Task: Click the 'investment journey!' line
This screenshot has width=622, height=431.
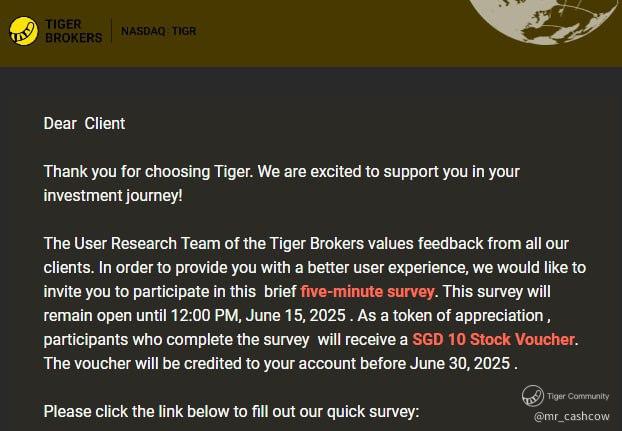Action: point(113,195)
